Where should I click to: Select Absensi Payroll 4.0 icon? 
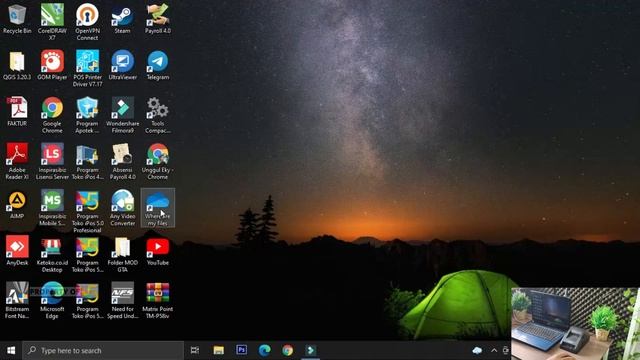point(122,161)
